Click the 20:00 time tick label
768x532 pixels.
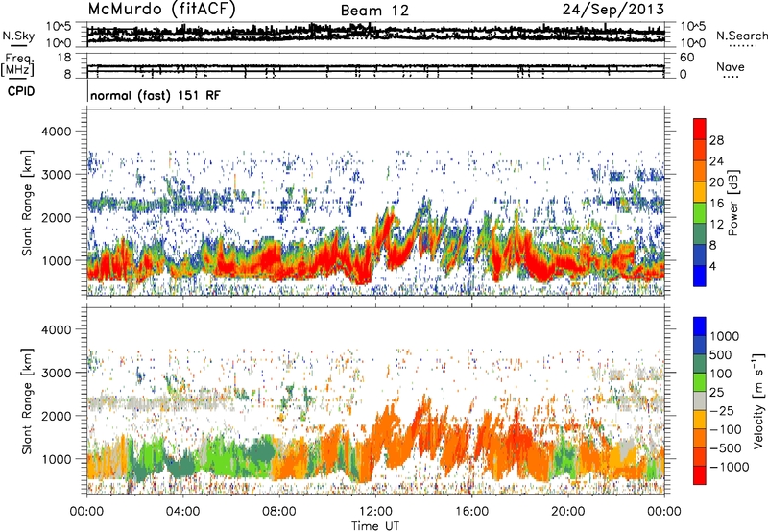click(568, 512)
